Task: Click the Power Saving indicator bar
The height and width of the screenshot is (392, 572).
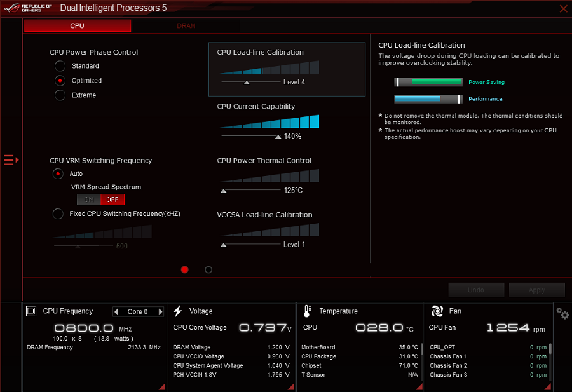Action: point(428,82)
